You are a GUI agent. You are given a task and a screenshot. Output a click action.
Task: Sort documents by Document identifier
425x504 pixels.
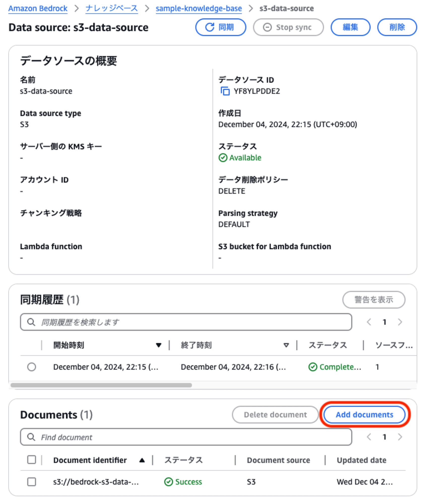[142, 460]
